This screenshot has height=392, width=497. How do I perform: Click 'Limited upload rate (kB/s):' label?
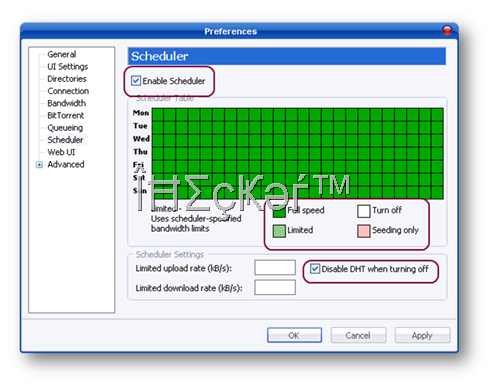[183, 268]
